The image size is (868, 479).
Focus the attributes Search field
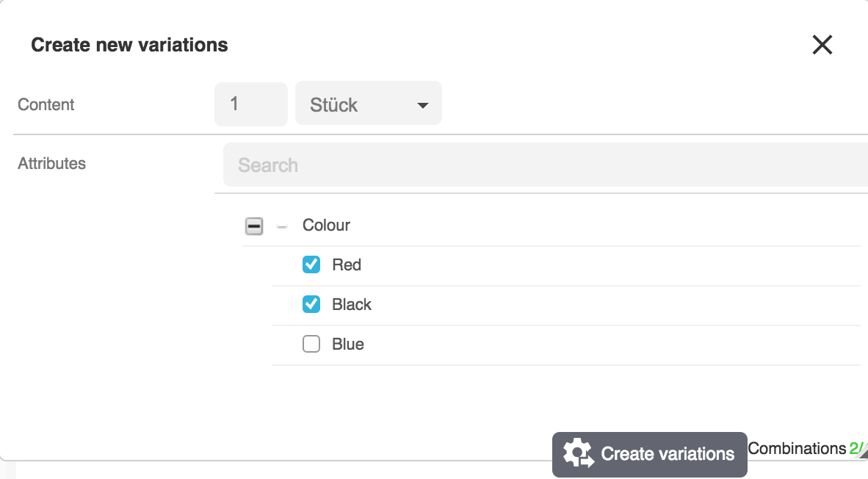pyautogui.click(x=543, y=165)
